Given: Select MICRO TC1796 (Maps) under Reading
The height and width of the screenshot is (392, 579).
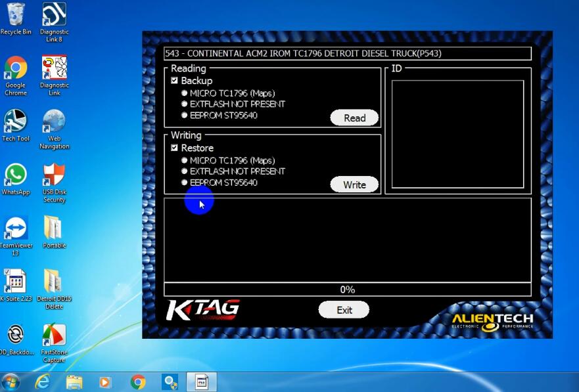Looking at the screenshot, I should coord(184,93).
